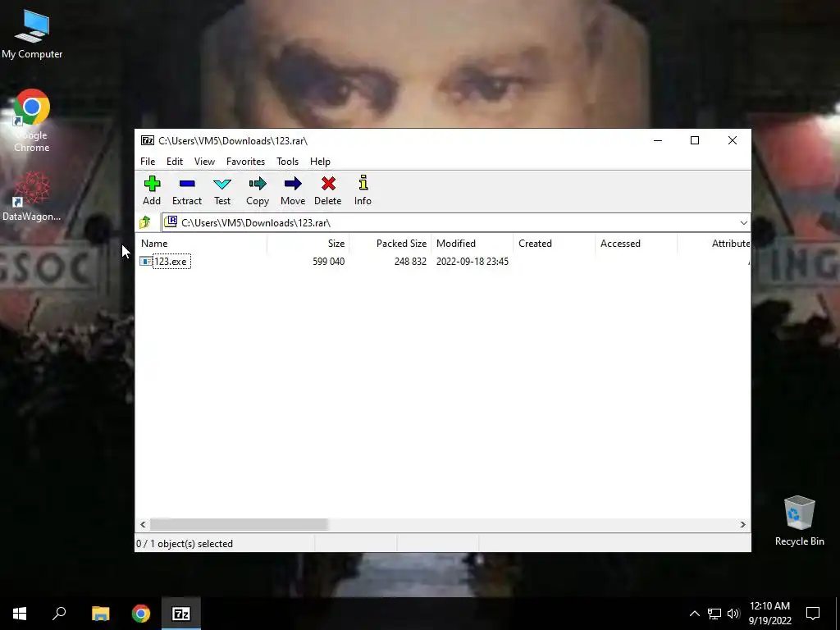Sort by Packed Size column header
840x630 pixels.
390,243
